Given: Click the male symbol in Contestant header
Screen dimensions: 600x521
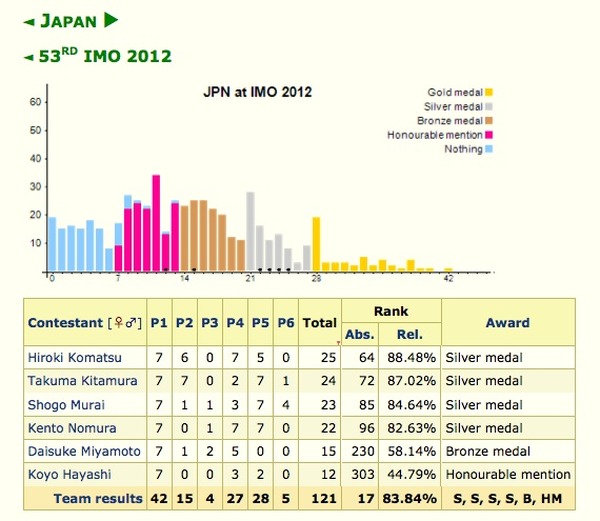Looking at the screenshot, I should click(x=131, y=322).
